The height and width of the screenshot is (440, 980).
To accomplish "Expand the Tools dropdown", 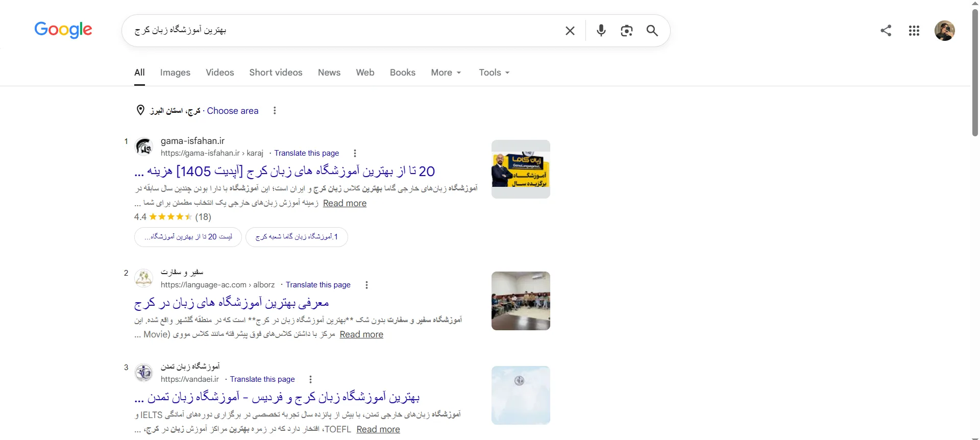I will (x=494, y=72).
